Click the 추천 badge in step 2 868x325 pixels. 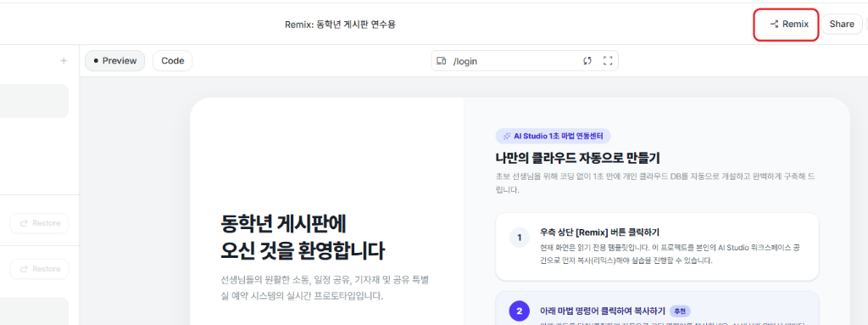click(x=680, y=311)
